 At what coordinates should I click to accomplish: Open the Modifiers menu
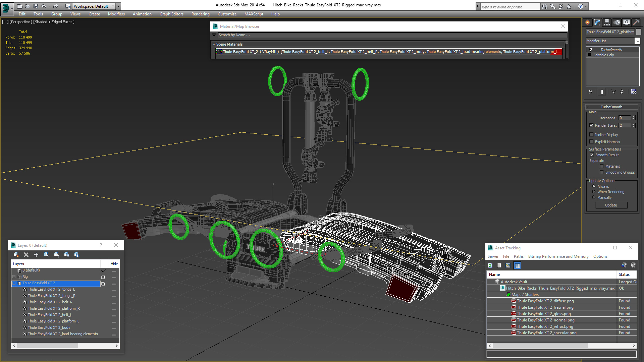[116, 14]
